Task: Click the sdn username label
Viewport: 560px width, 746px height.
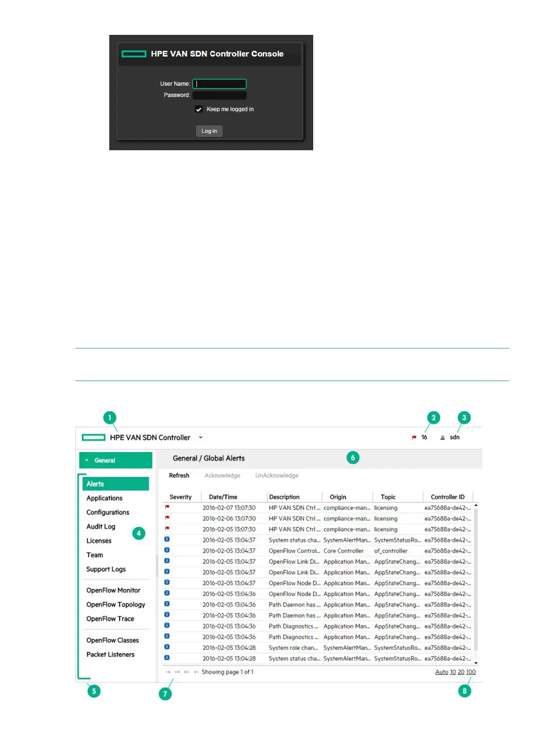Action: [454, 438]
